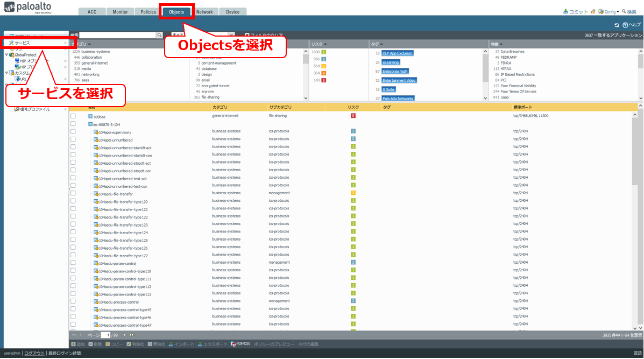Image resolution: width=644 pixels, height=359 pixels.
Task: Select the DLP App Exclusion tag filter
Action: (x=398, y=53)
